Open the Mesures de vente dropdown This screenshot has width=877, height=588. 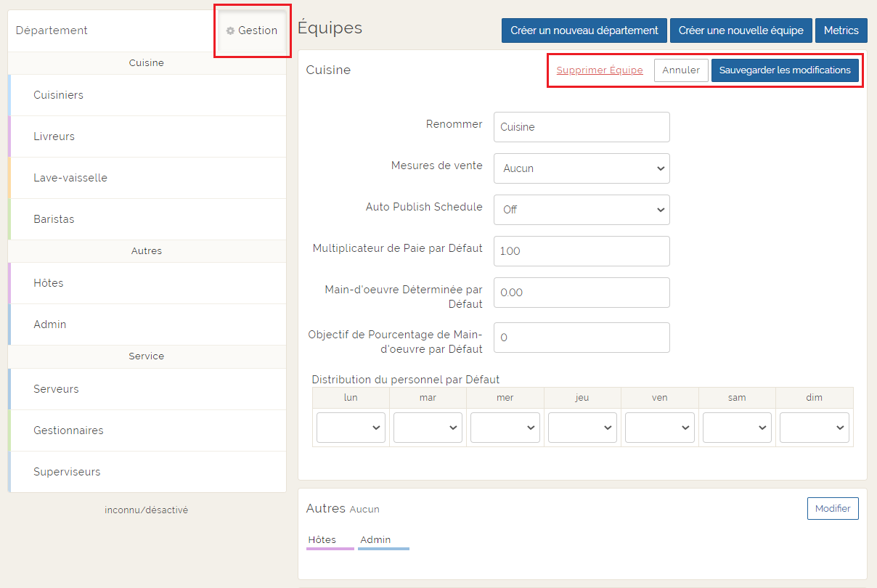(582, 168)
